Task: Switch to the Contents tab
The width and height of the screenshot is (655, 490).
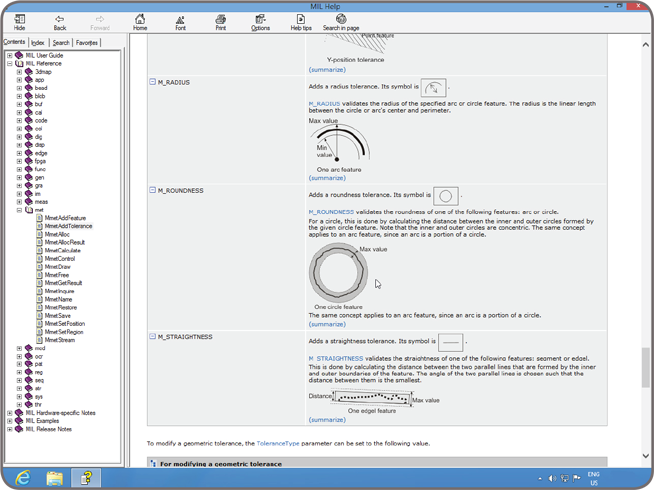Action: 14,42
